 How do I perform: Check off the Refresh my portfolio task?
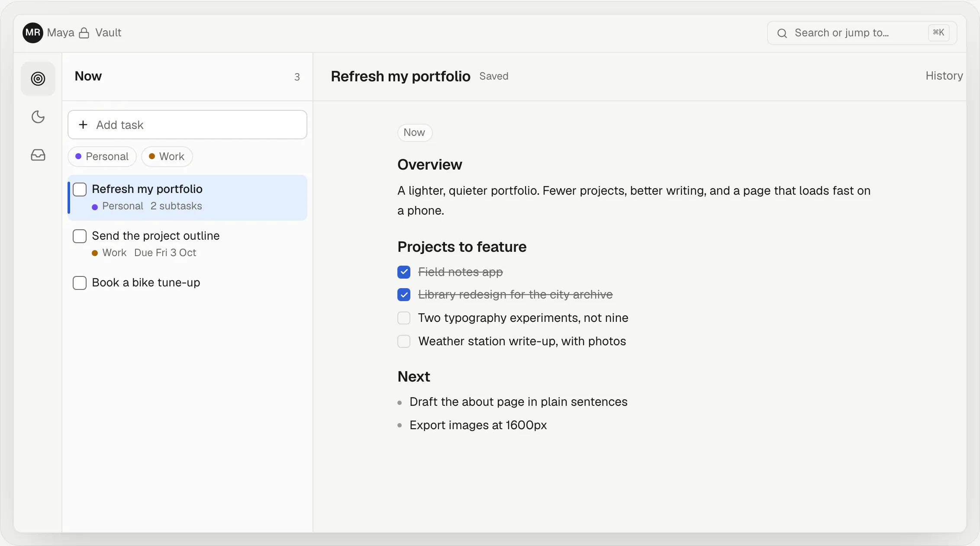coord(80,189)
